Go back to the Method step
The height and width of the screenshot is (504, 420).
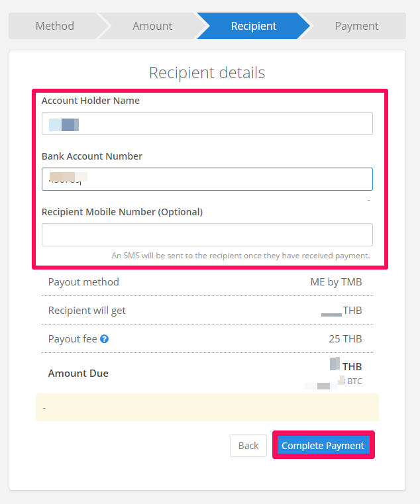[55, 26]
